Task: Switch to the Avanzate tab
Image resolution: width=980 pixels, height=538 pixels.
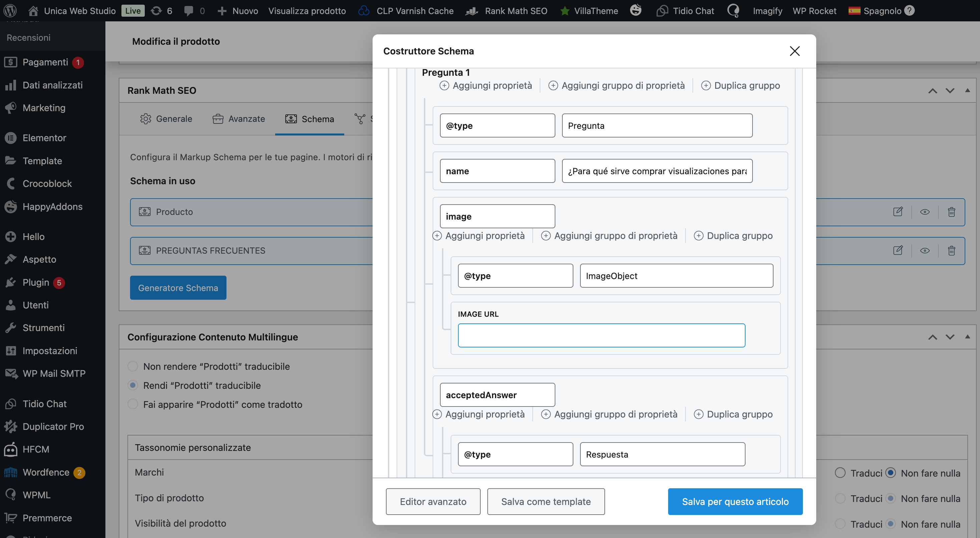Action: [x=238, y=119]
